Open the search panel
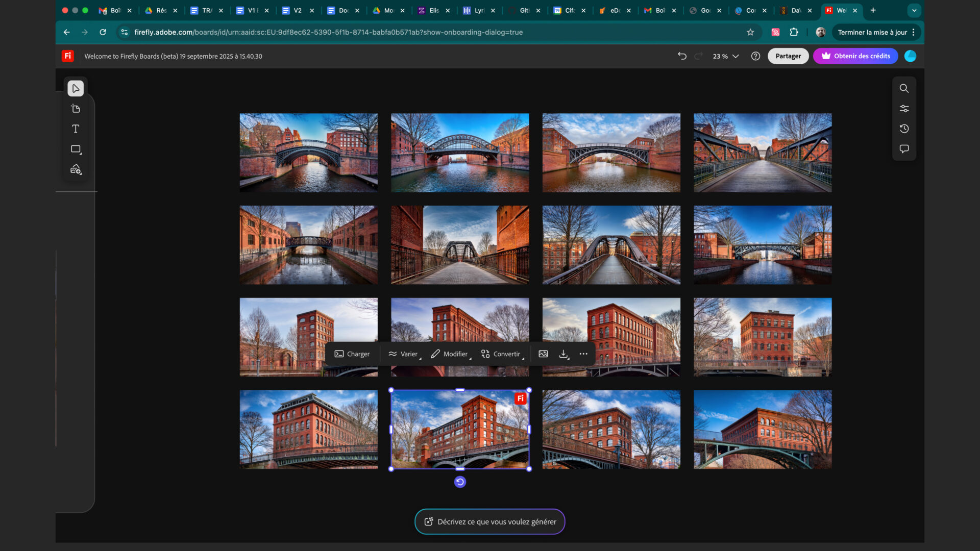980x551 pixels. (x=904, y=89)
